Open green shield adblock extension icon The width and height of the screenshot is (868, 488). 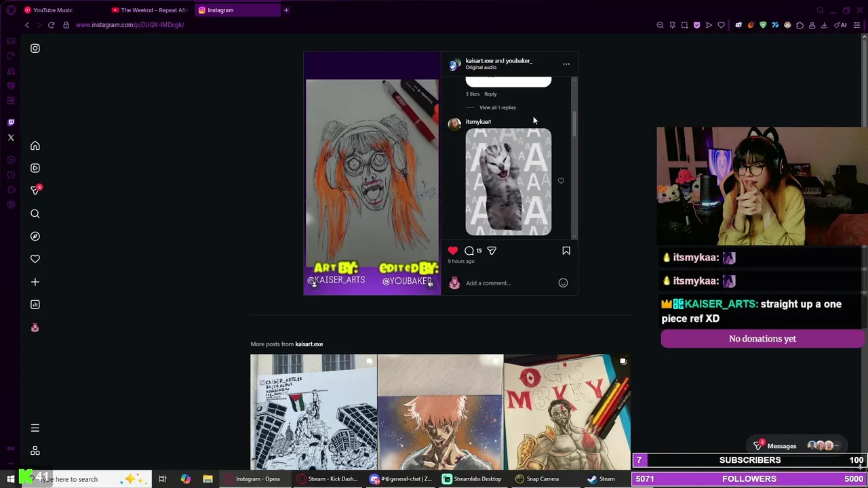click(x=763, y=25)
